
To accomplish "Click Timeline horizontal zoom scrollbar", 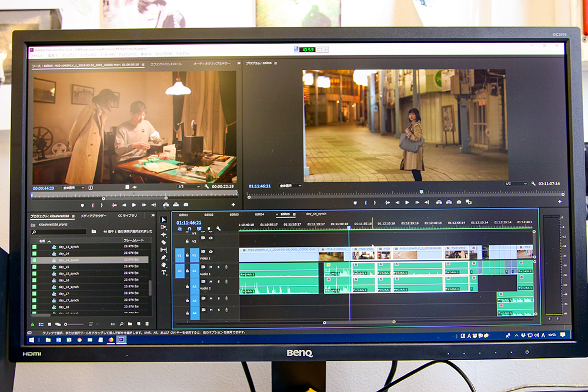I will [359, 322].
